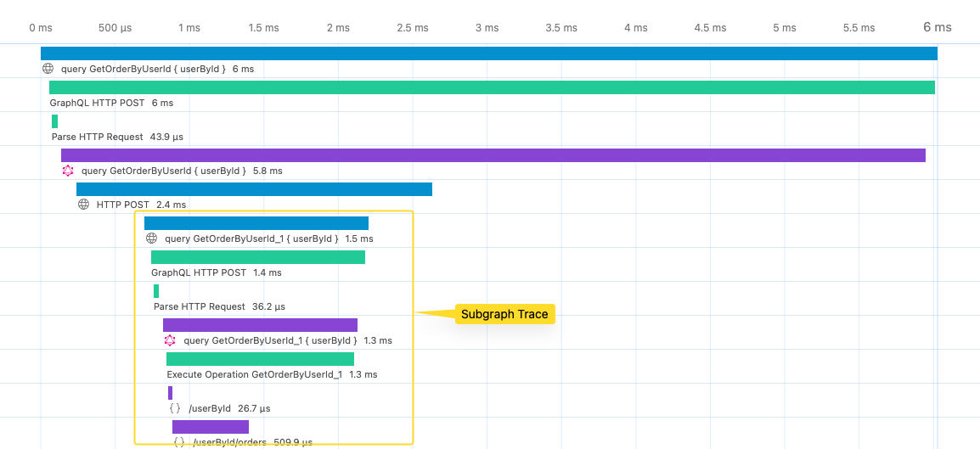Click globe icon next to HTTP POST 2.4 ms
The width and height of the screenshot is (980, 449).
tap(84, 205)
